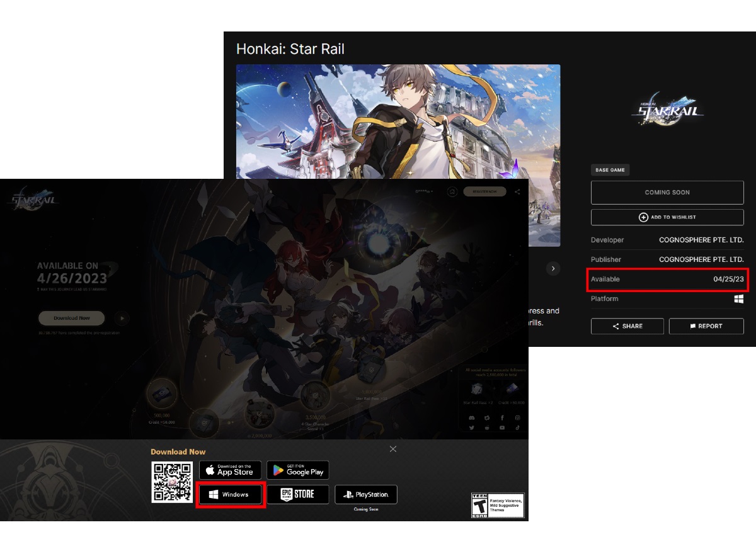The width and height of the screenshot is (756, 554).
Task: Select the Epic Games Store download option
Action: (x=297, y=495)
